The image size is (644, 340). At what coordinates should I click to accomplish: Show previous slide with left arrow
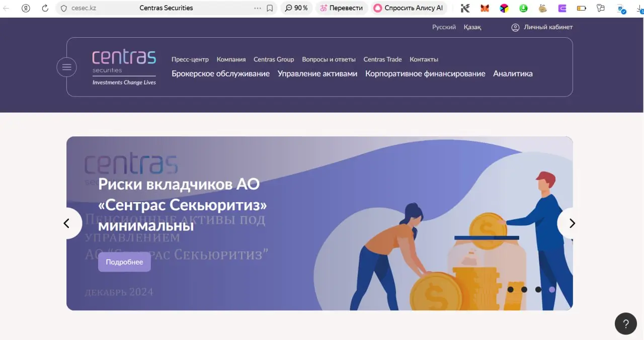67,223
